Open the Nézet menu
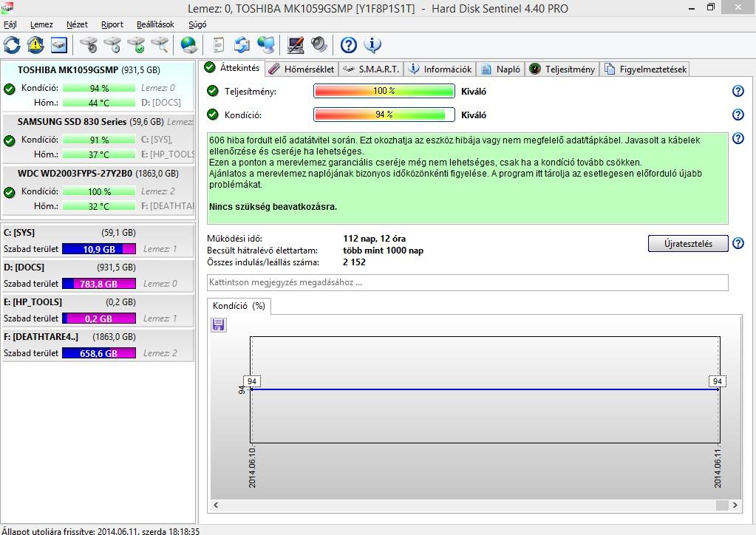The height and width of the screenshot is (535, 756). [x=77, y=24]
